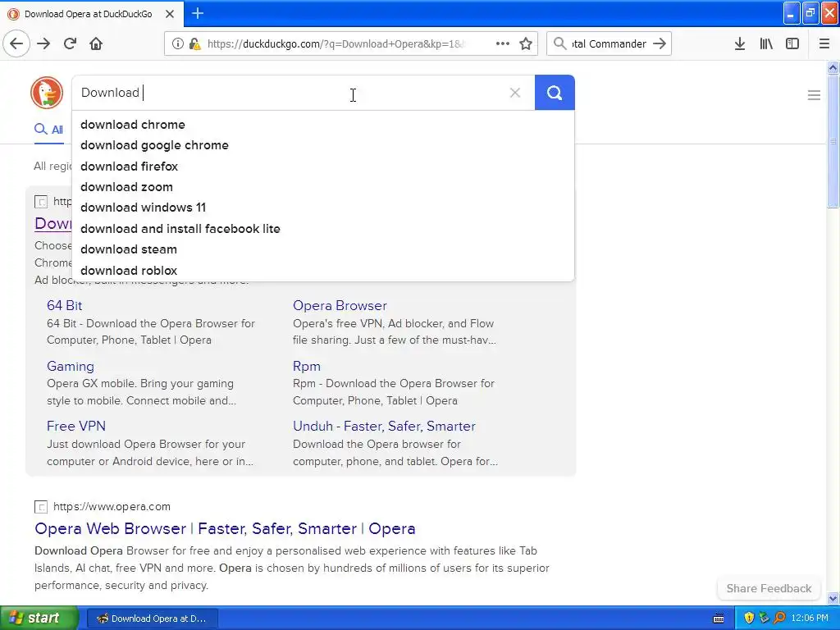Go forward with the forward arrow

(43, 44)
